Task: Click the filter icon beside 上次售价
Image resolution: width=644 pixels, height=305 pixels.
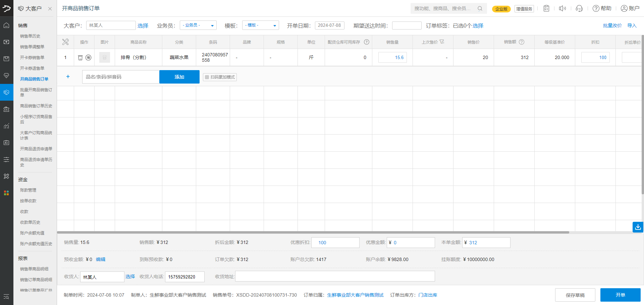Action: (x=442, y=42)
